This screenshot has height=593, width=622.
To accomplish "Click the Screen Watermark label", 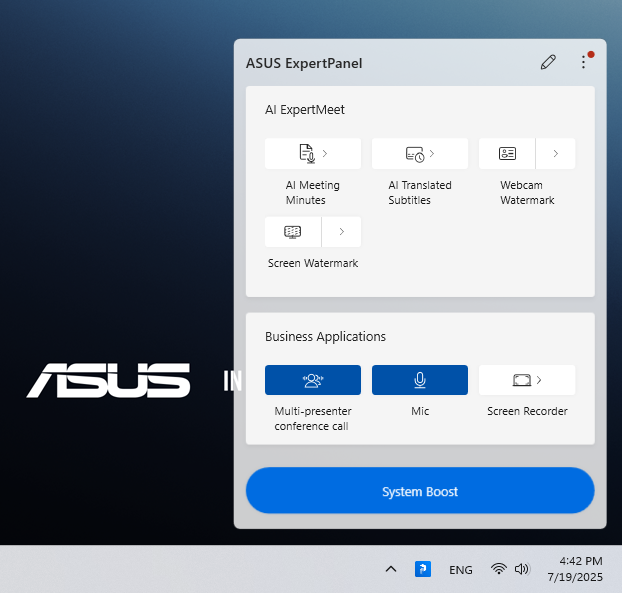I will point(313,263).
